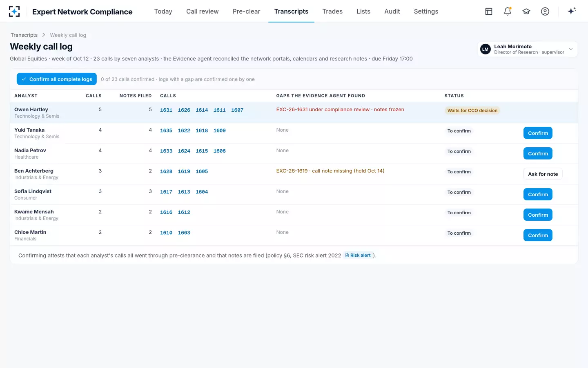
Task: Switch to the Today tab
Action: click(x=163, y=11)
